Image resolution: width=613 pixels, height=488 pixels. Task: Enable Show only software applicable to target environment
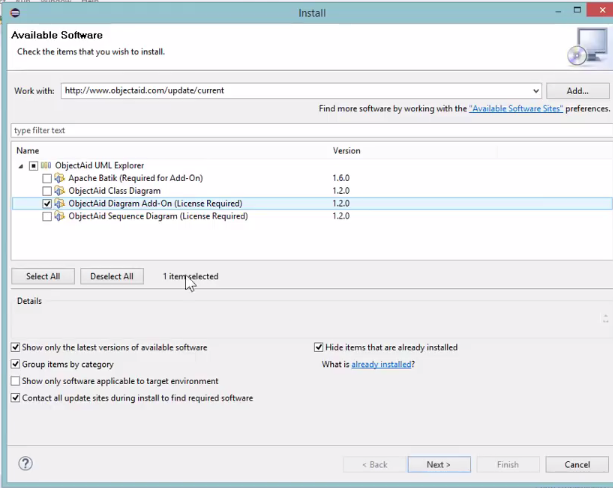coord(15,381)
